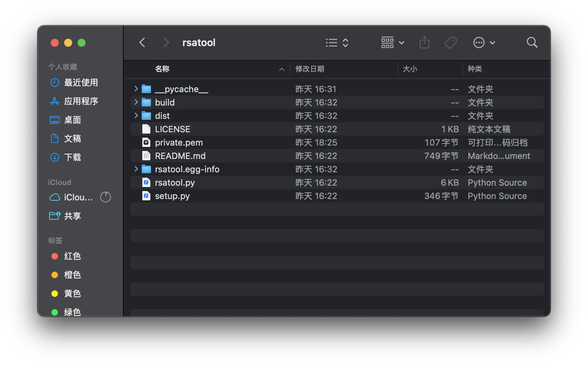The image size is (588, 366).
Task: Select the 橙色 tag
Action: tap(66, 275)
